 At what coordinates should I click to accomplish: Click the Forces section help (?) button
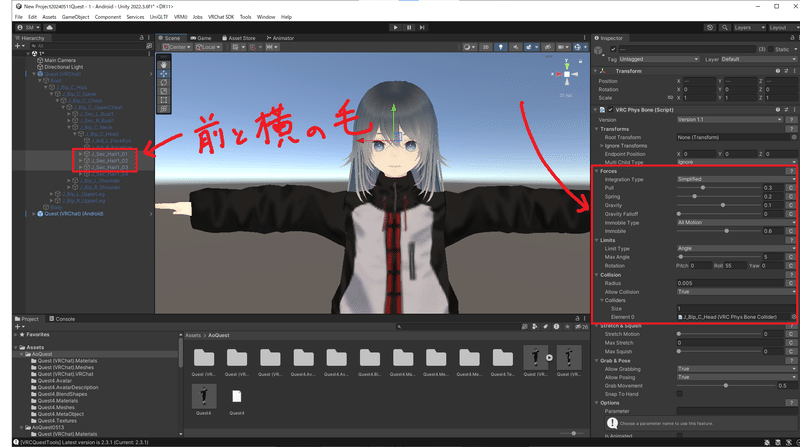coord(791,171)
